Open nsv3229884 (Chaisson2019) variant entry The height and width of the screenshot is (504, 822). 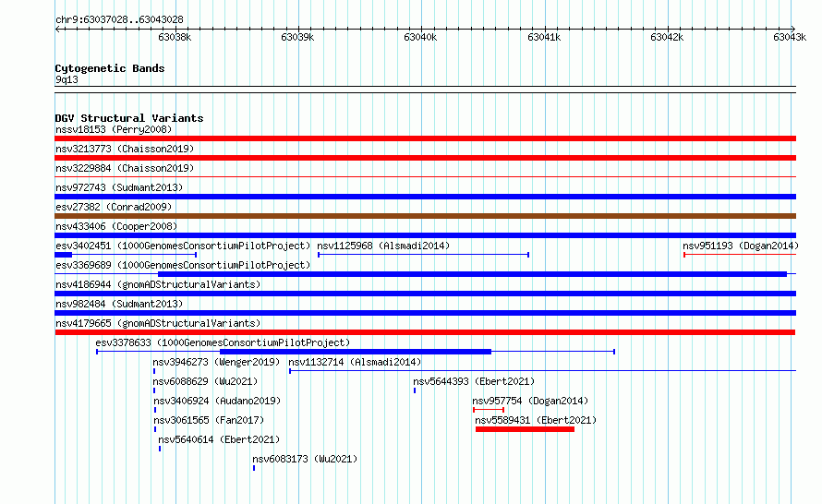[x=125, y=168]
